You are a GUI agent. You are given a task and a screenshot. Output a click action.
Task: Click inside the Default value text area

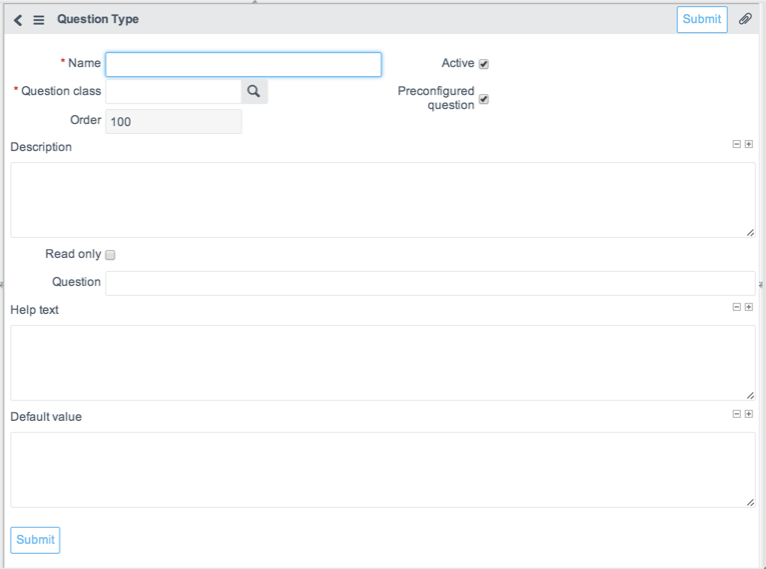coord(383,470)
